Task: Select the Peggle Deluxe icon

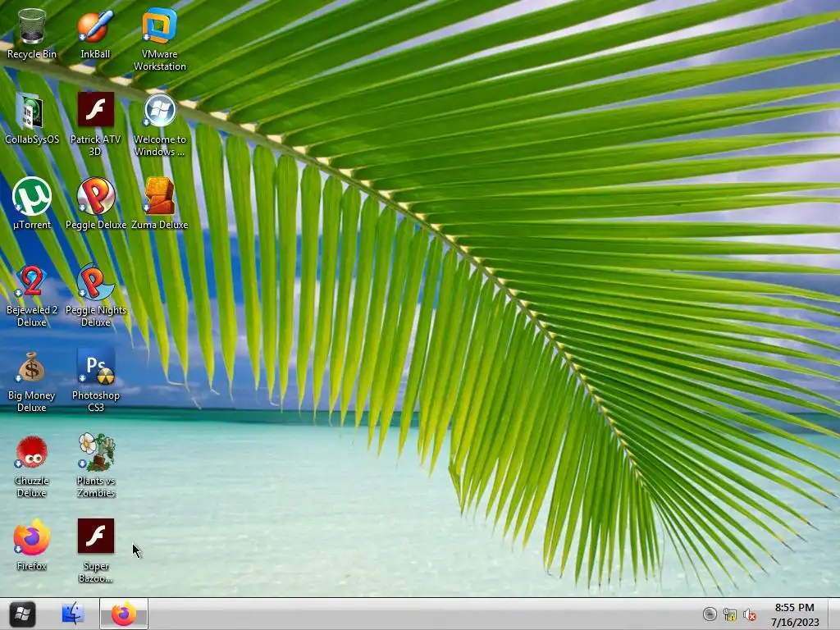Action: click(x=95, y=203)
